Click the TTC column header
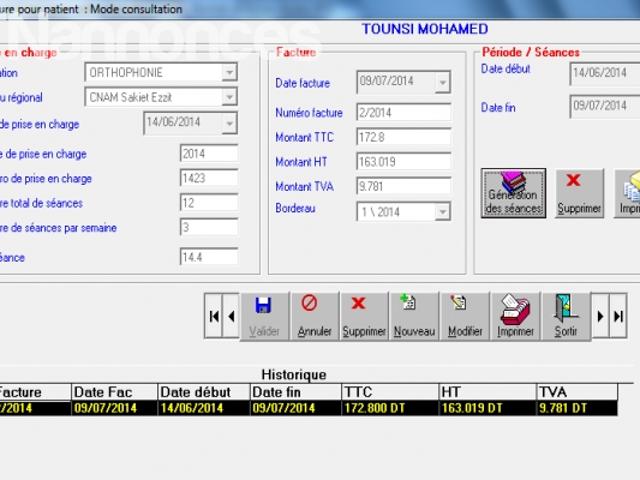Image resolution: width=640 pixels, height=480 pixels. pos(390,392)
